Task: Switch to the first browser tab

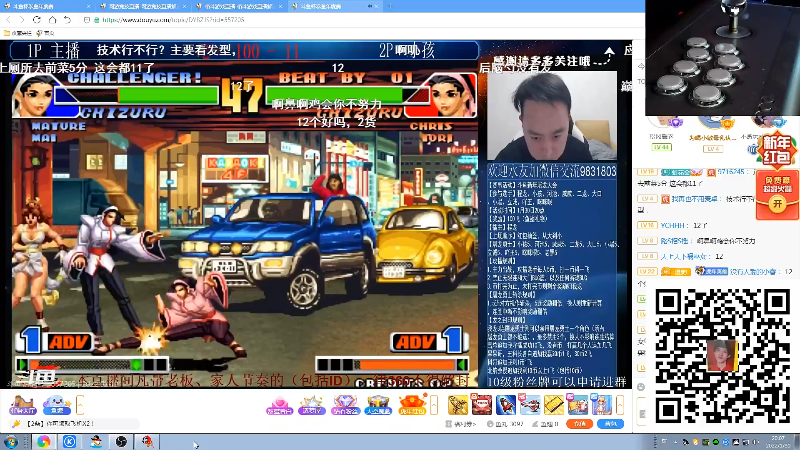Action: (x=47, y=6)
